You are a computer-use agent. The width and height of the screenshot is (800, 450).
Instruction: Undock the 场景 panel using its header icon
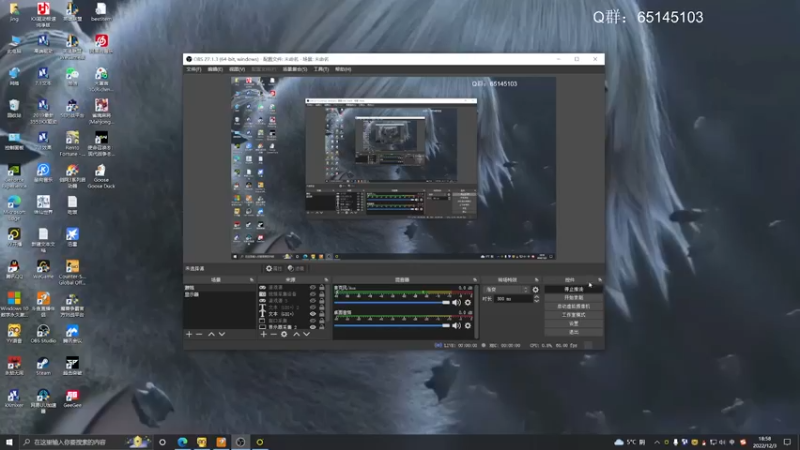pos(252,280)
